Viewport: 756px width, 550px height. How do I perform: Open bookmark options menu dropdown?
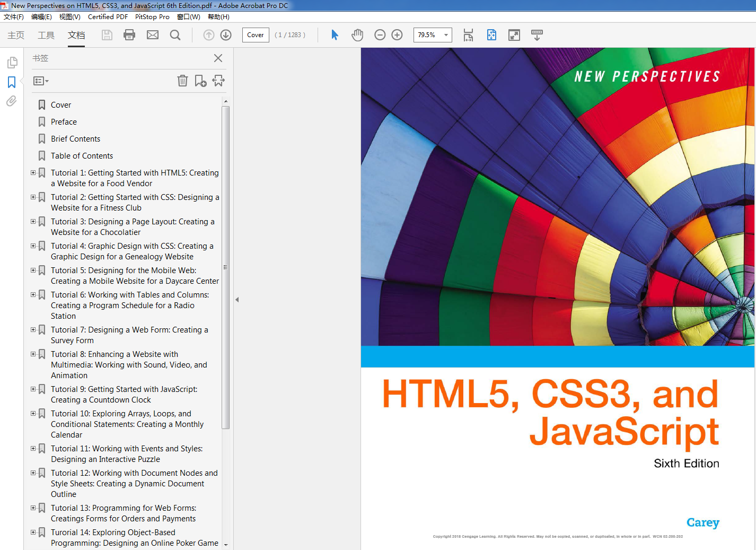coord(41,81)
